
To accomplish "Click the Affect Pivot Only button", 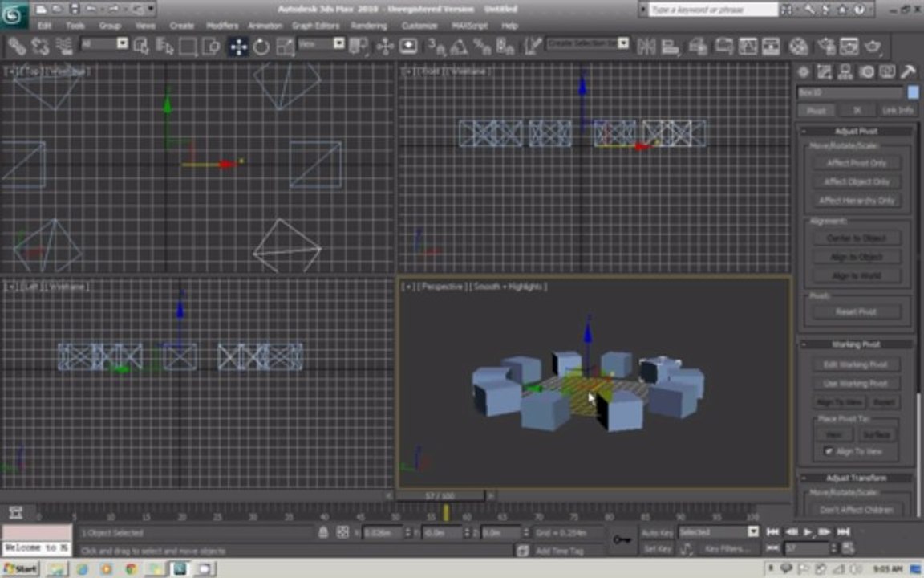I will tap(857, 163).
